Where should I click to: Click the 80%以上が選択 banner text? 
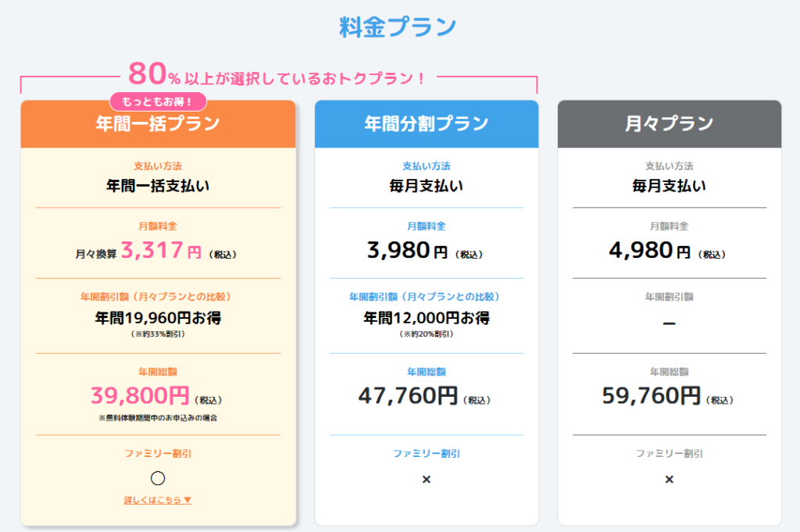277,76
